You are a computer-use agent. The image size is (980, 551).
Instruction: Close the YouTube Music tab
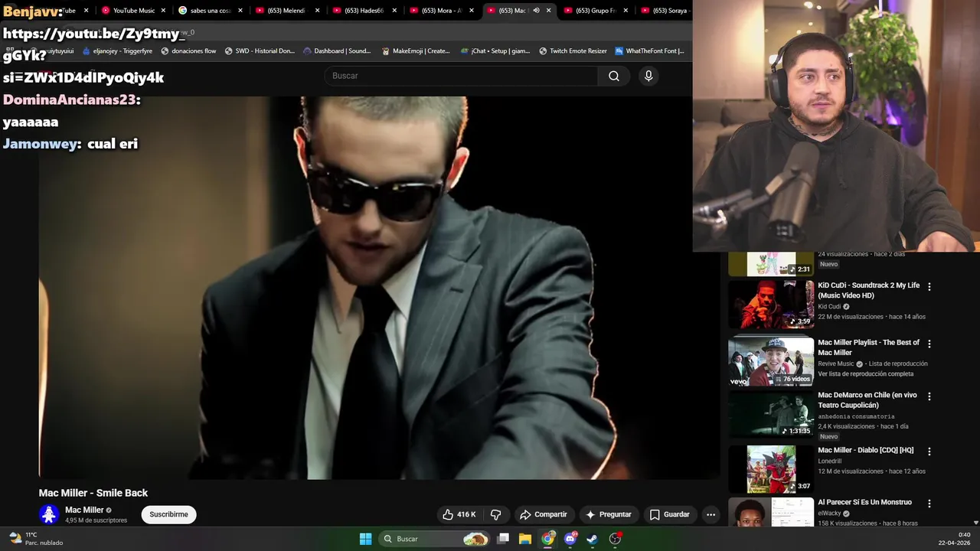(163, 11)
